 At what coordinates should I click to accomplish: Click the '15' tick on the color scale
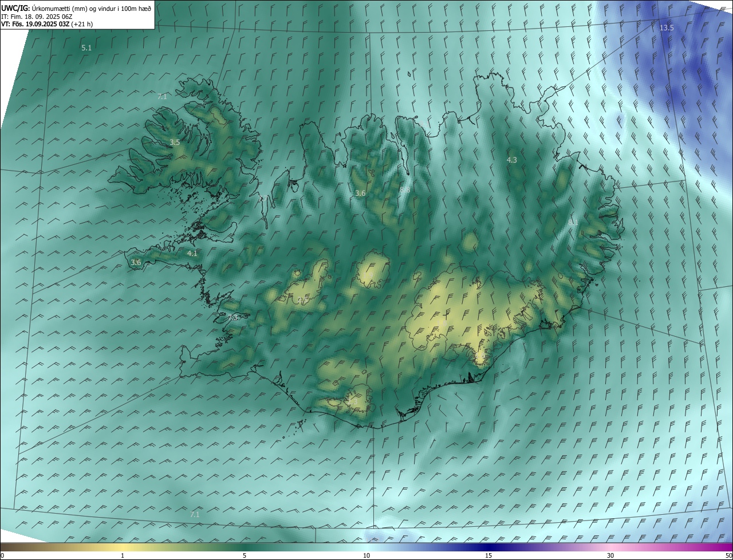click(488, 555)
